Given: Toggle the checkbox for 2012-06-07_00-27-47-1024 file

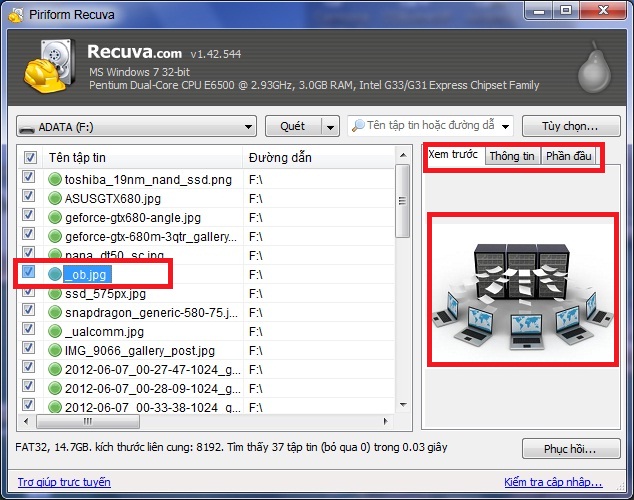Looking at the screenshot, I should 28,367.
